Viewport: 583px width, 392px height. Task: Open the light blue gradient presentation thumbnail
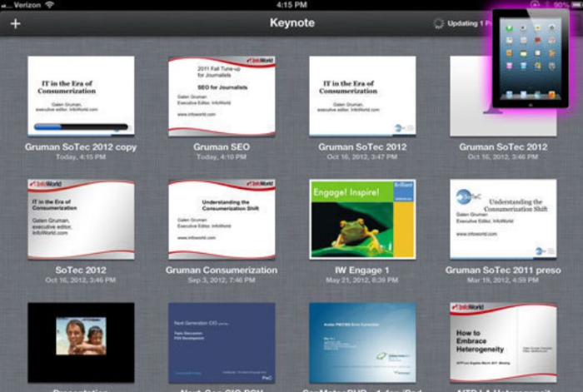362,343
